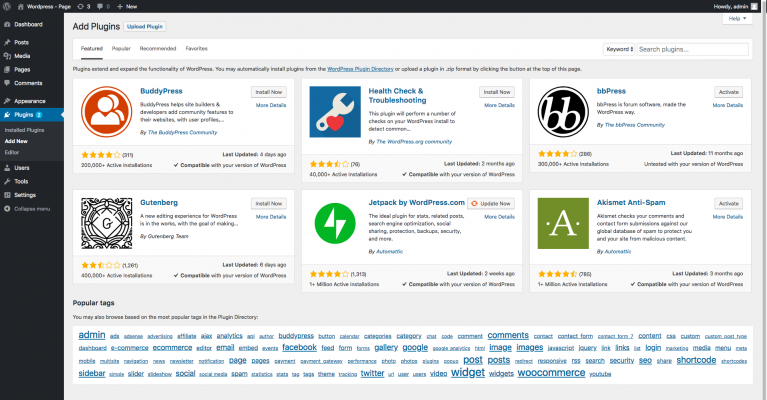Install Health Check & Troubleshooting now
The image size is (767, 400).
[x=497, y=92]
